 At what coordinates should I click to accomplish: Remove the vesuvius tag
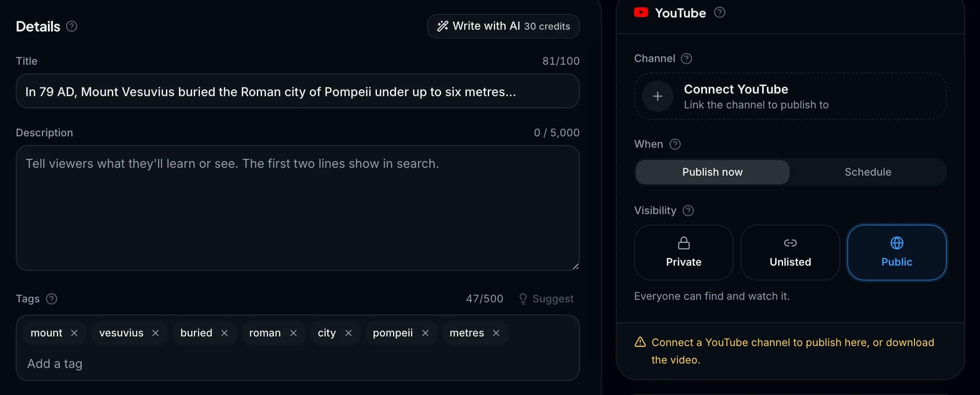(x=155, y=333)
